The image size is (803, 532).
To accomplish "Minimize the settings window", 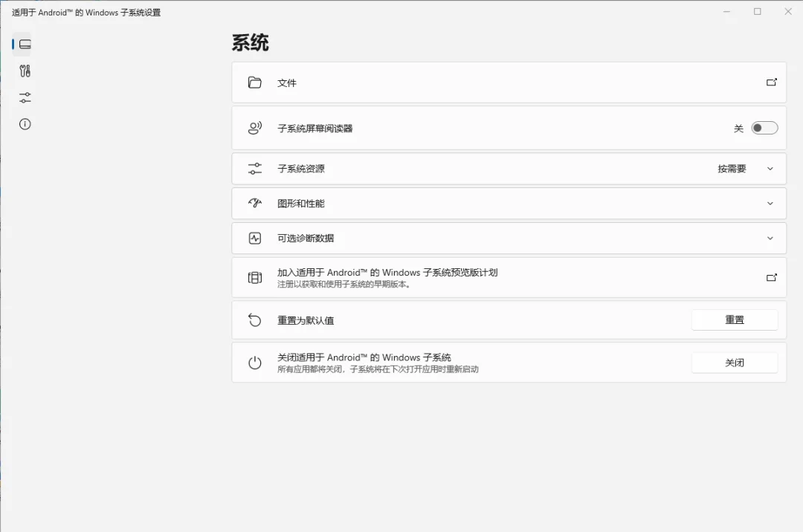I will coord(726,12).
